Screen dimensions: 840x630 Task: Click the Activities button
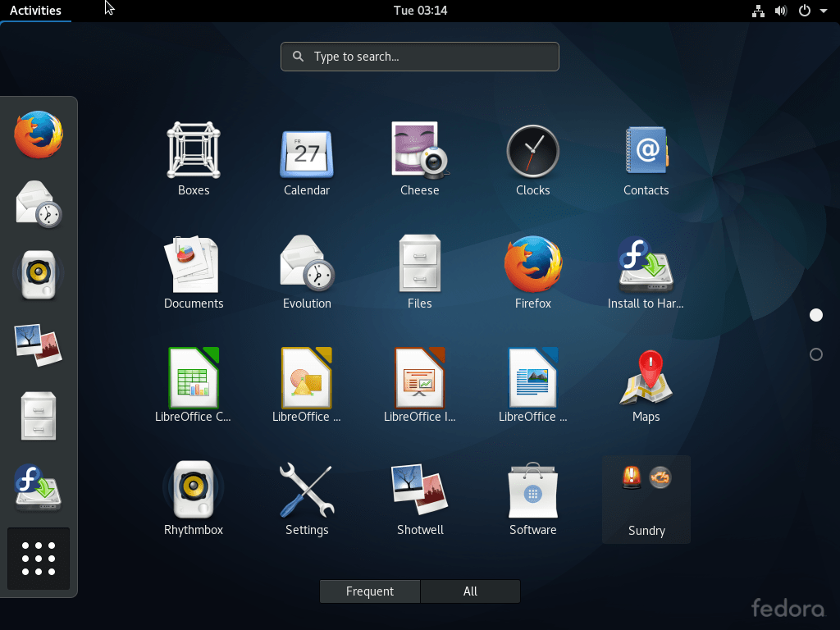[x=35, y=10]
